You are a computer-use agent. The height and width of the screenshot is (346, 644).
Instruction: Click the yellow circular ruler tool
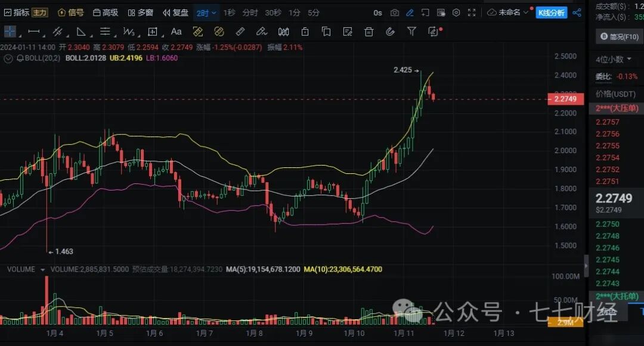click(219, 32)
